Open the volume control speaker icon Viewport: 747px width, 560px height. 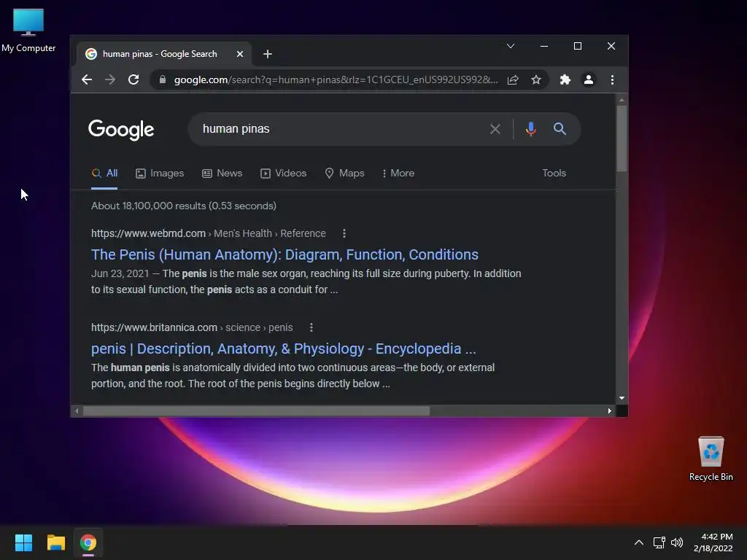[x=677, y=542]
